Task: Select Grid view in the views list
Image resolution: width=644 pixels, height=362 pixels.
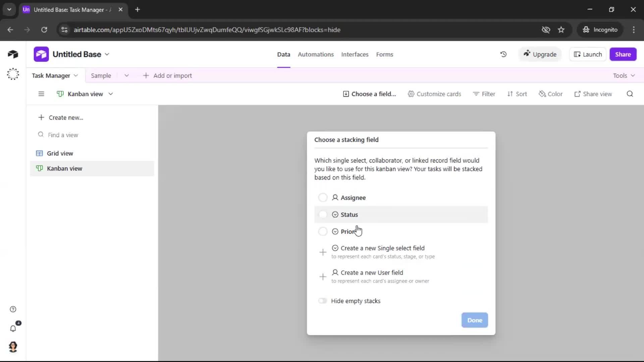Action: [92, 153]
